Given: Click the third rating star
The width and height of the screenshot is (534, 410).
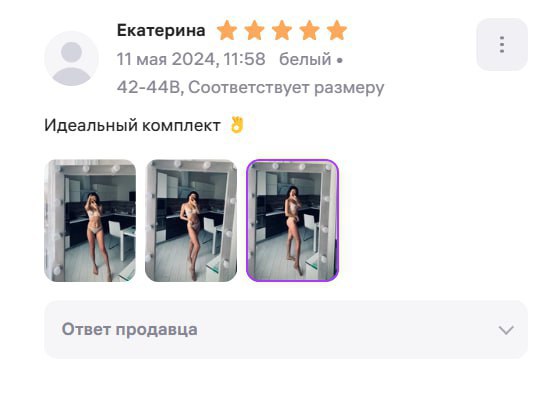Looking at the screenshot, I should pos(282,30).
